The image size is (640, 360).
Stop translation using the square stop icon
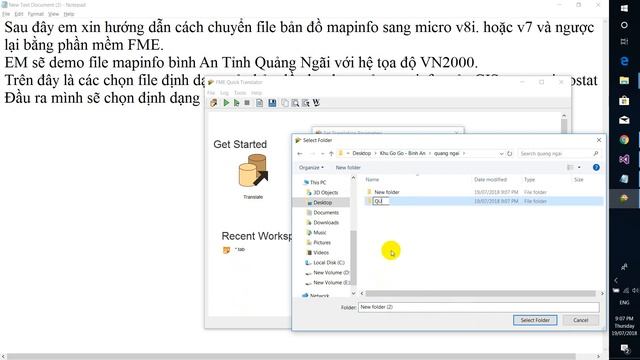[247, 103]
